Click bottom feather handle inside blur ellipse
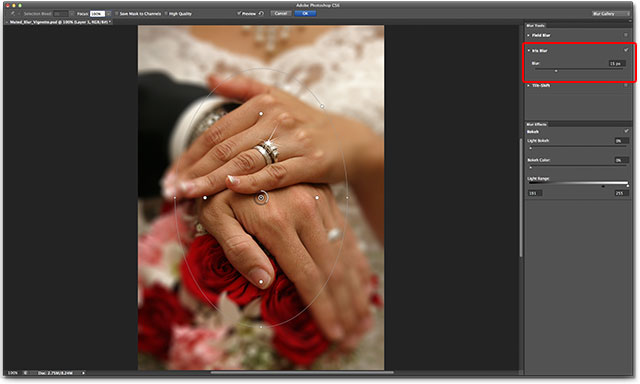Screen dimensions: 640x384 pos(261,282)
